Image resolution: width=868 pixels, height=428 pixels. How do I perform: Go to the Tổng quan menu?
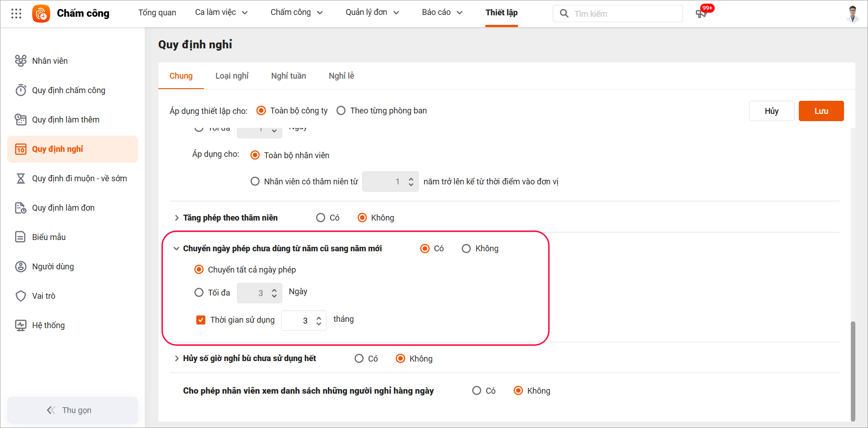click(x=157, y=13)
